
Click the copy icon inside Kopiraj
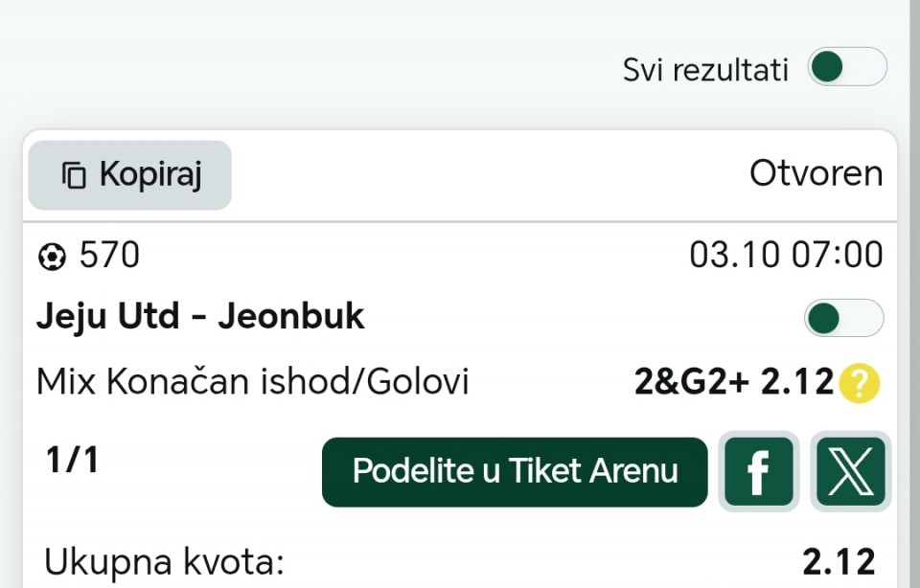coord(74,175)
